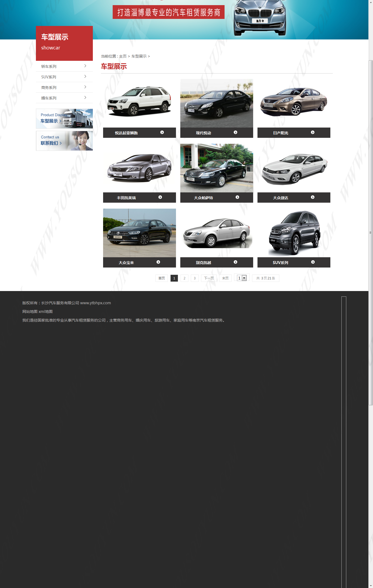Open Product Display 车型展示 banner

coord(64,119)
